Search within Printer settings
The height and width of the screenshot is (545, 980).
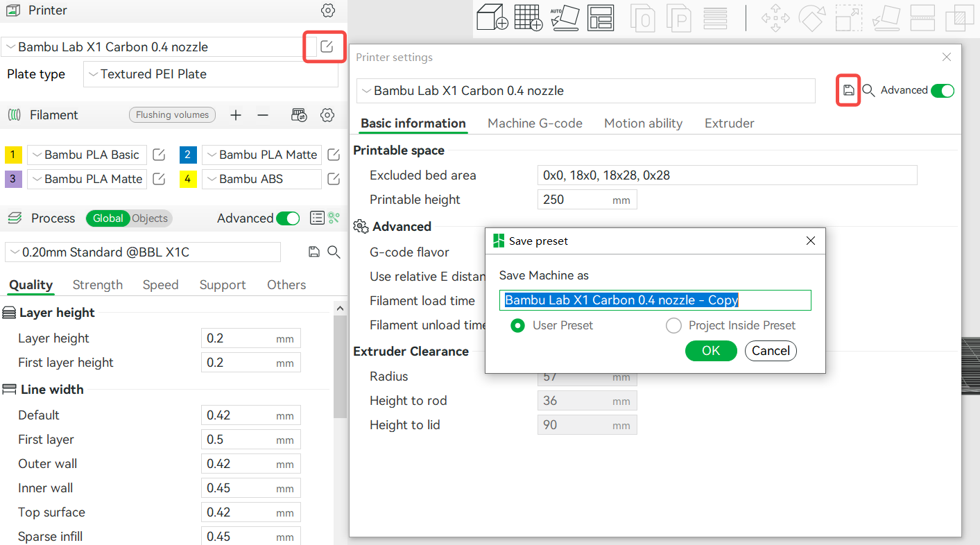(868, 90)
